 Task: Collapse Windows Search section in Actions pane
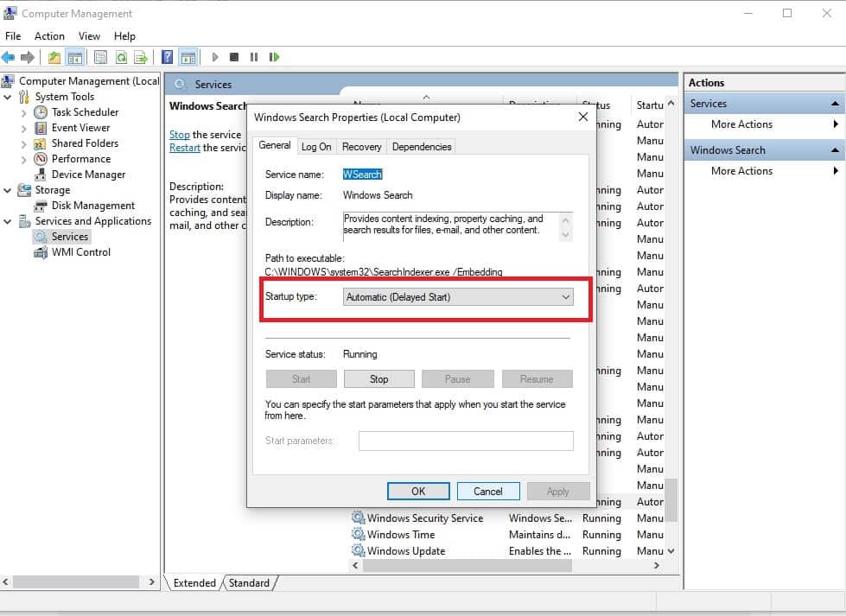(x=835, y=150)
